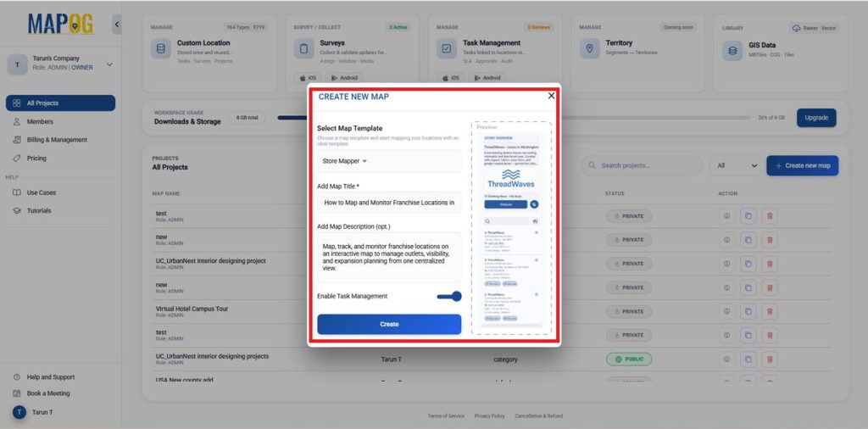Click the MAP NAME column header

pyautogui.click(x=166, y=194)
